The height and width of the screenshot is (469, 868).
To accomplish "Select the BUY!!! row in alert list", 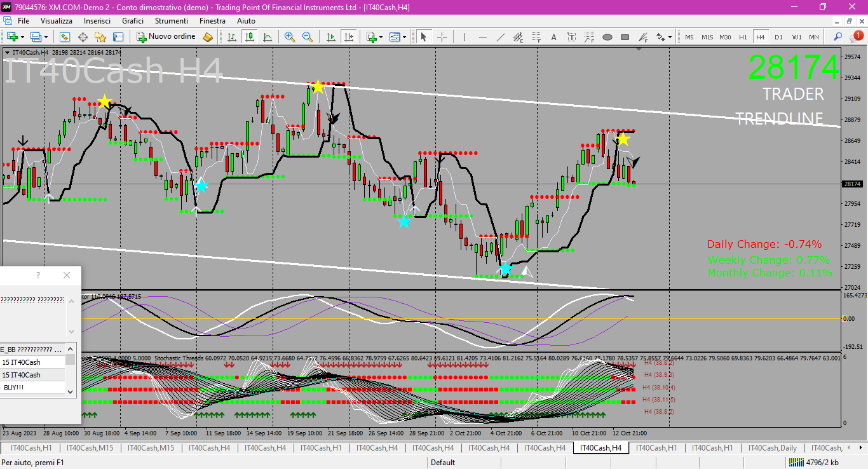I will coord(32,388).
